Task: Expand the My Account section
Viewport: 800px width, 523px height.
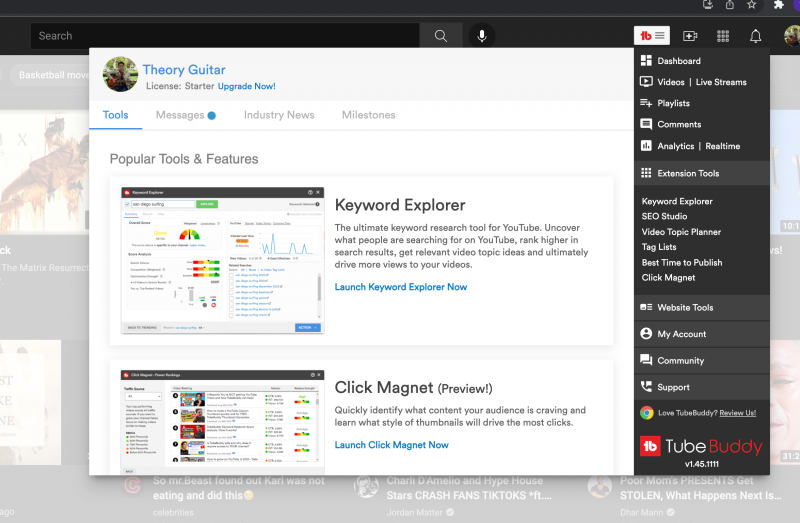Action: [x=681, y=334]
